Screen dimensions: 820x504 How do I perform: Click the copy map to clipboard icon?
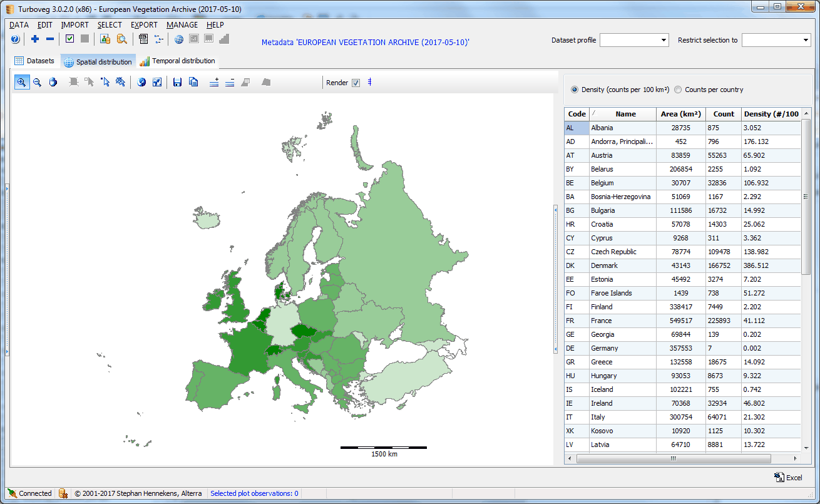click(x=193, y=83)
